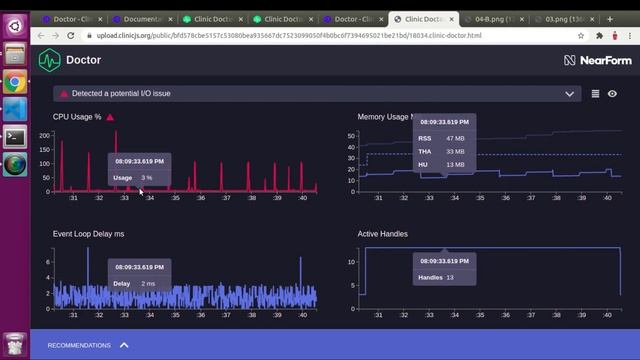Click the Event Loop Delay ms title
Viewport: 640px width, 360px height.
point(88,234)
